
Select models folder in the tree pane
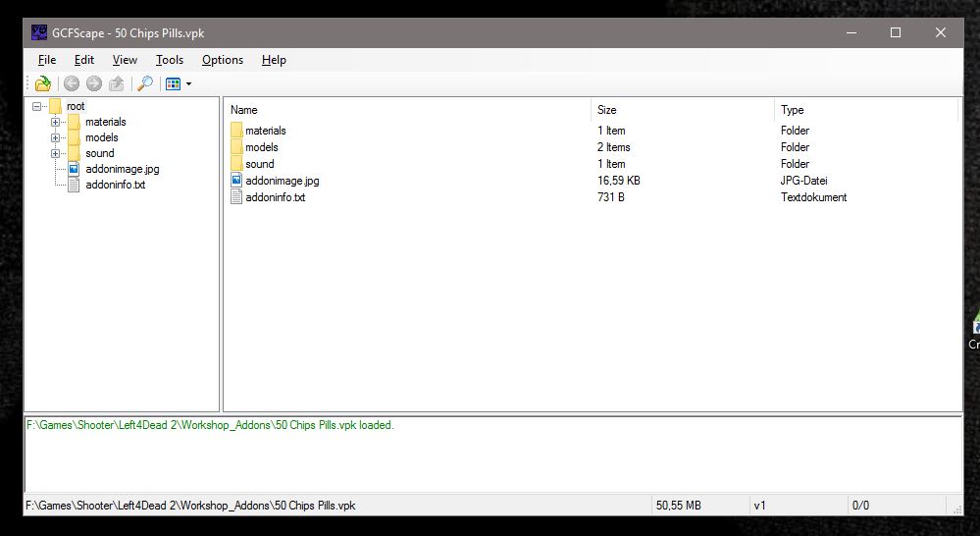[102, 137]
